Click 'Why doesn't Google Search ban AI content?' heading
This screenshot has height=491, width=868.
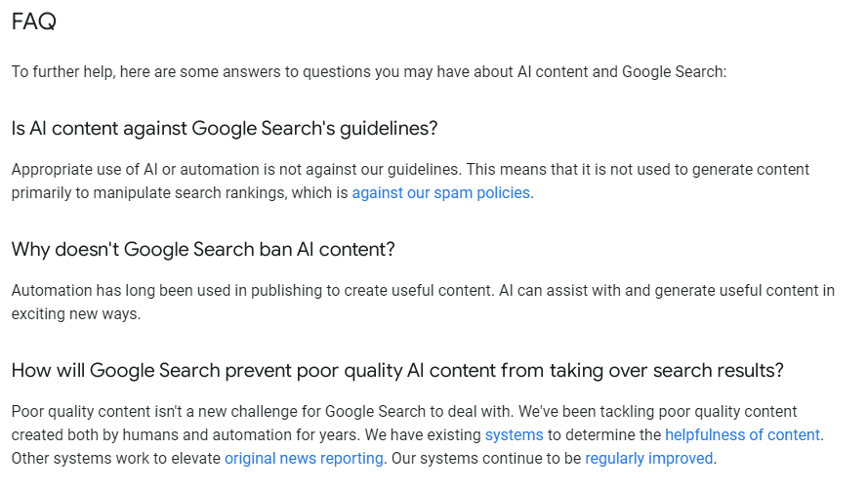[x=203, y=249]
